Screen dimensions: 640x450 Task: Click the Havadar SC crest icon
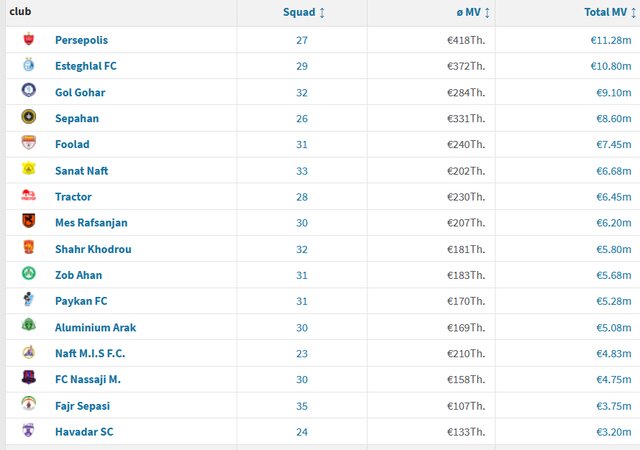(28, 431)
